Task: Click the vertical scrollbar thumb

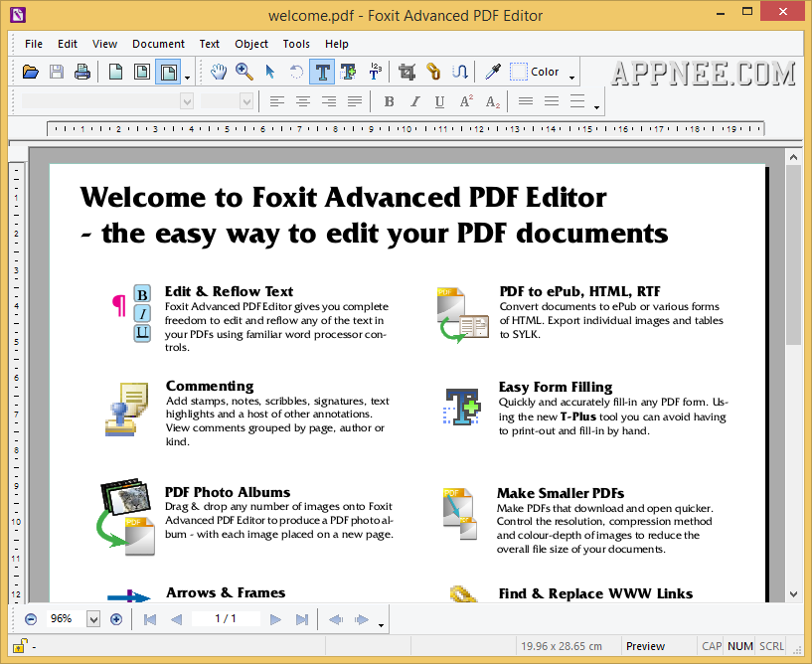Action: click(793, 254)
